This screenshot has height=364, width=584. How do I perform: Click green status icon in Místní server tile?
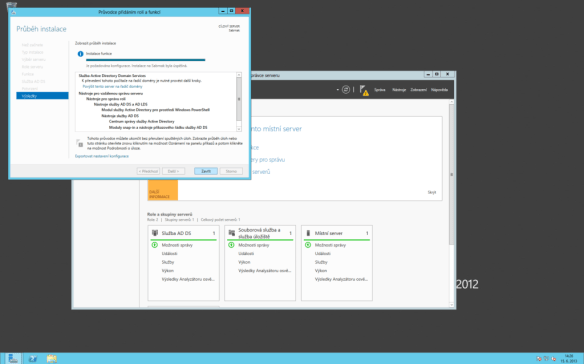(308, 245)
